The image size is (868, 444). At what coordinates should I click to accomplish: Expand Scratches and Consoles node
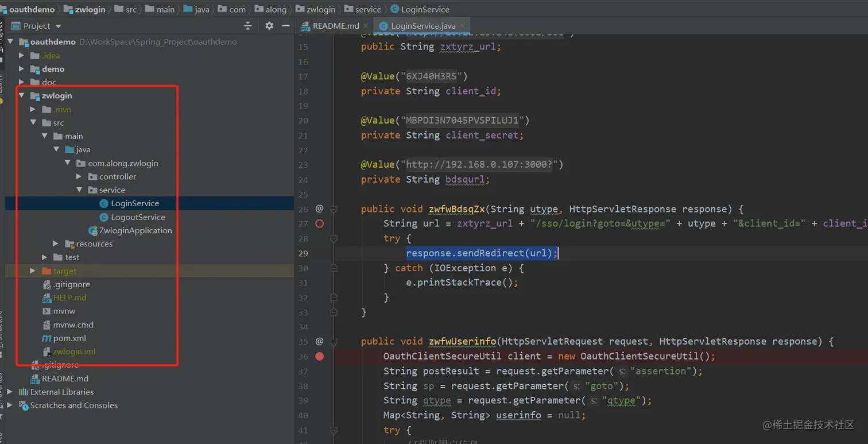tap(10, 405)
